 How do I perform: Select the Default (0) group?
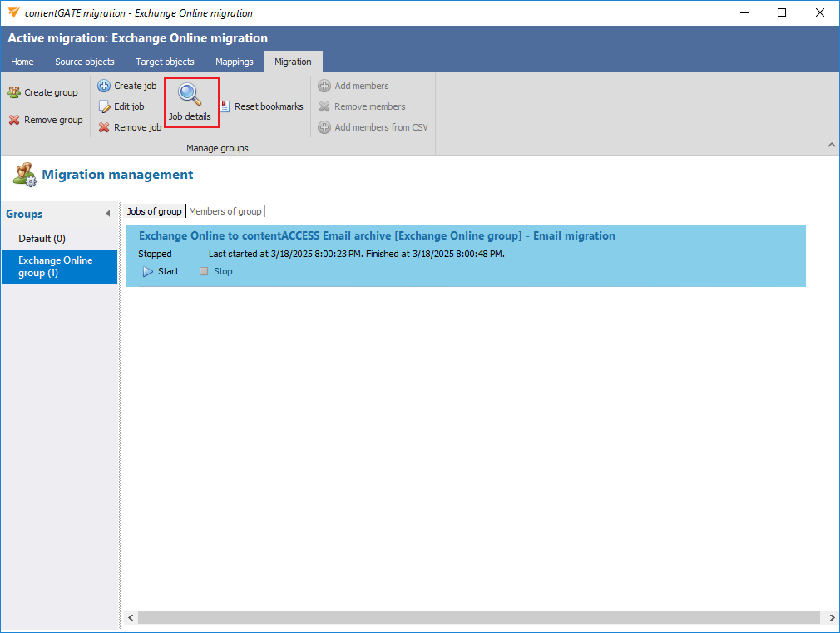tap(42, 239)
